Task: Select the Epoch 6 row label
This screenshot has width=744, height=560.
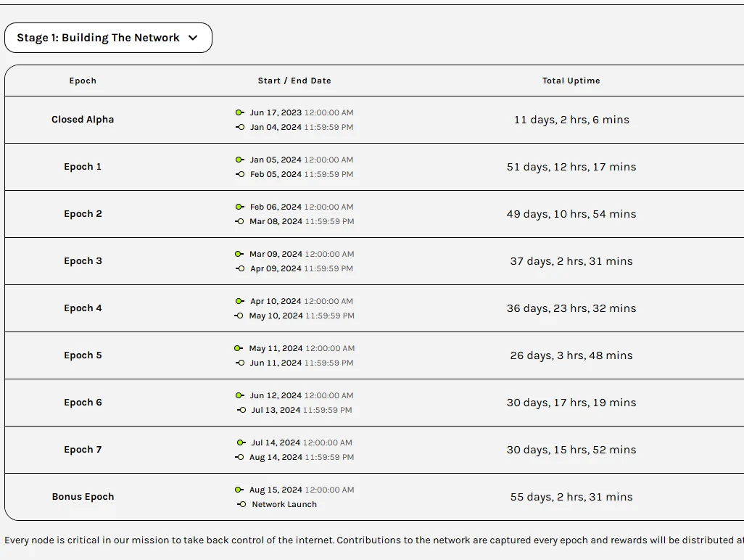Action: pos(83,403)
